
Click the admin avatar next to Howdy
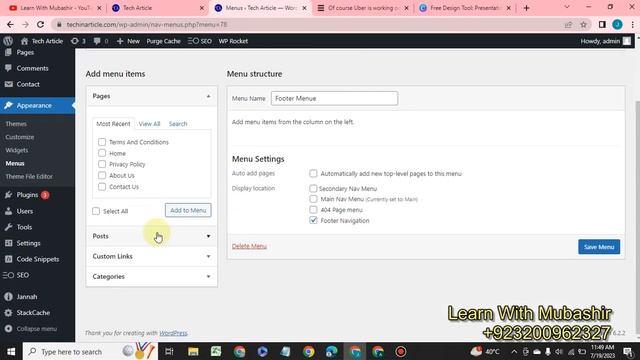(x=627, y=41)
